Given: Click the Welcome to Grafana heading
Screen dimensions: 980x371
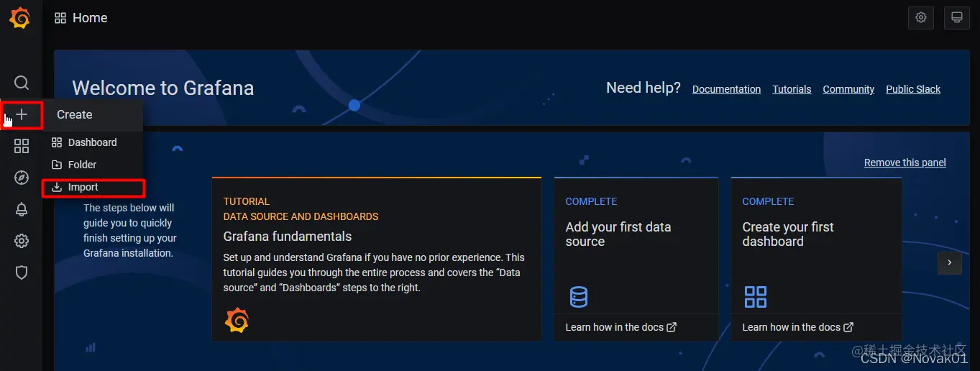Looking at the screenshot, I should pos(163,88).
